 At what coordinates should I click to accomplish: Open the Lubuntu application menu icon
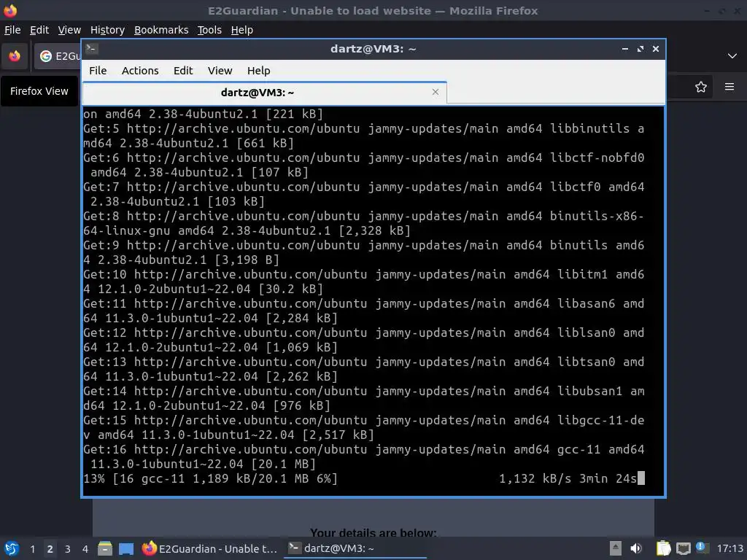(11, 548)
